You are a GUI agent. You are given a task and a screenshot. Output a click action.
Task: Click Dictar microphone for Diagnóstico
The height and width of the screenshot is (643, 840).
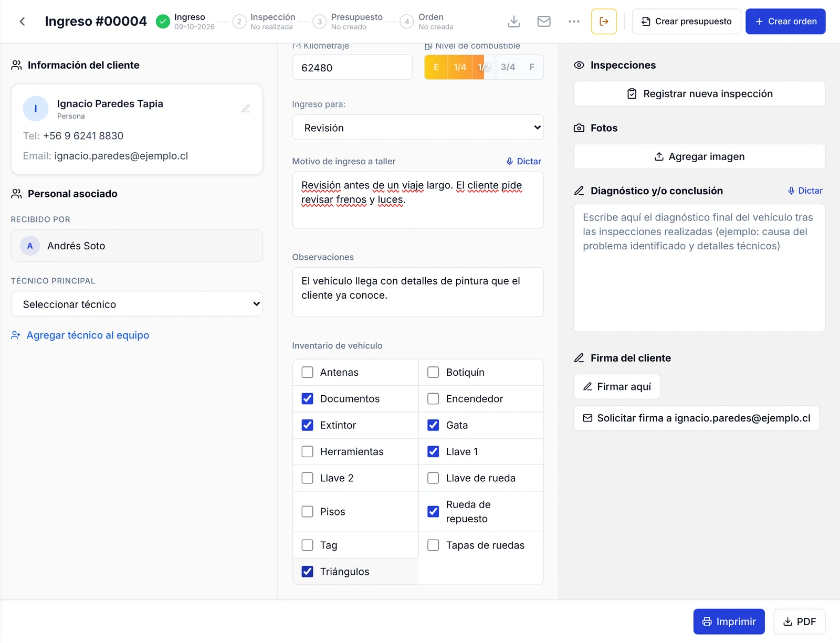pyautogui.click(x=805, y=191)
